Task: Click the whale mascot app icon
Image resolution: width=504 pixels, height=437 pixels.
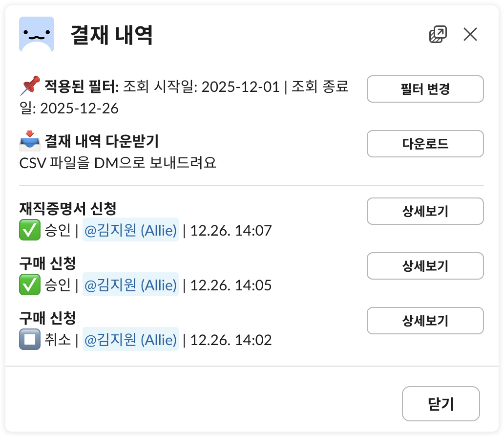Action: [36, 34]
